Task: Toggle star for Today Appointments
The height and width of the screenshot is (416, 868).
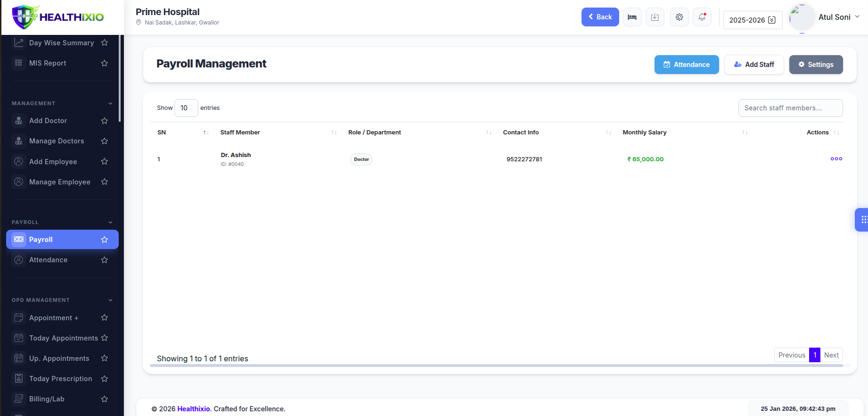Action: (105, 337)
